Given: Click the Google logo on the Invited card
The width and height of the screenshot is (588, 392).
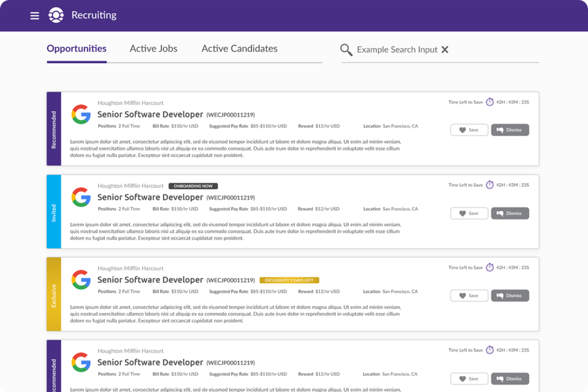Looking at the screenshot, I should tap(81, 197).
